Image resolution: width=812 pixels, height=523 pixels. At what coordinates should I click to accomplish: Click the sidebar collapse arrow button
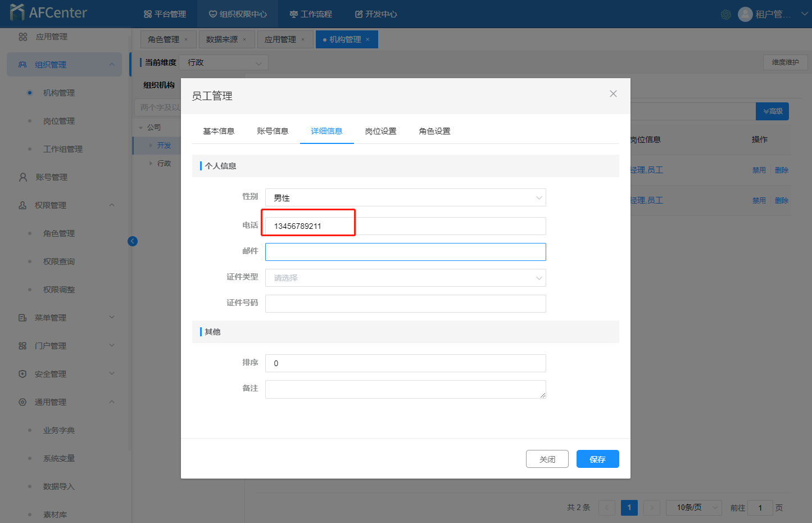(133, 241)
